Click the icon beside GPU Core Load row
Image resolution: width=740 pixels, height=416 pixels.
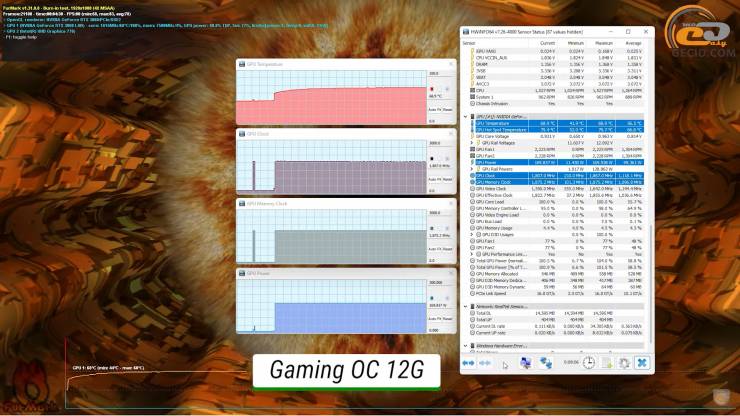coord(472,202)
